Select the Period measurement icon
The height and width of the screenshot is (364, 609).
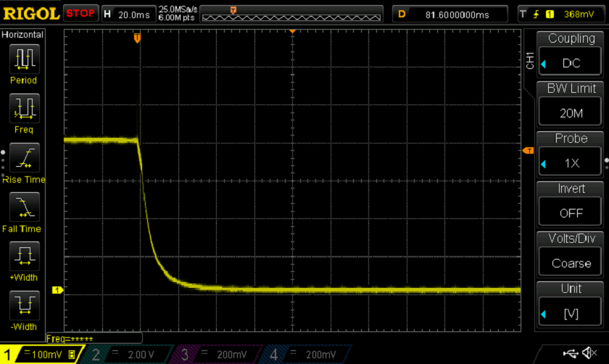tap(23, 59)
